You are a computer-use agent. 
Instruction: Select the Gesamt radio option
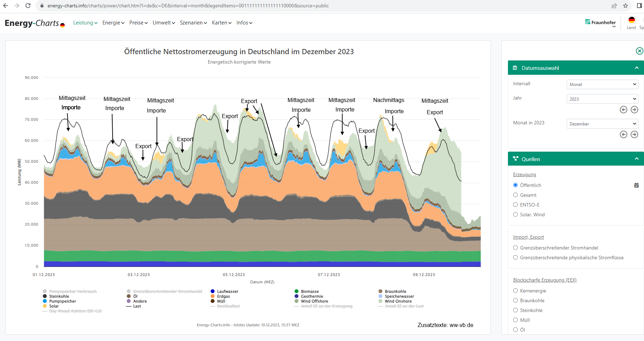point(516,195)
